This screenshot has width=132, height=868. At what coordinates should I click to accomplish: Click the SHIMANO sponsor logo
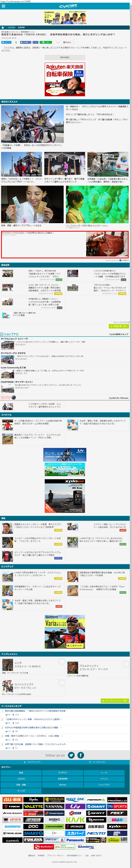12,827
